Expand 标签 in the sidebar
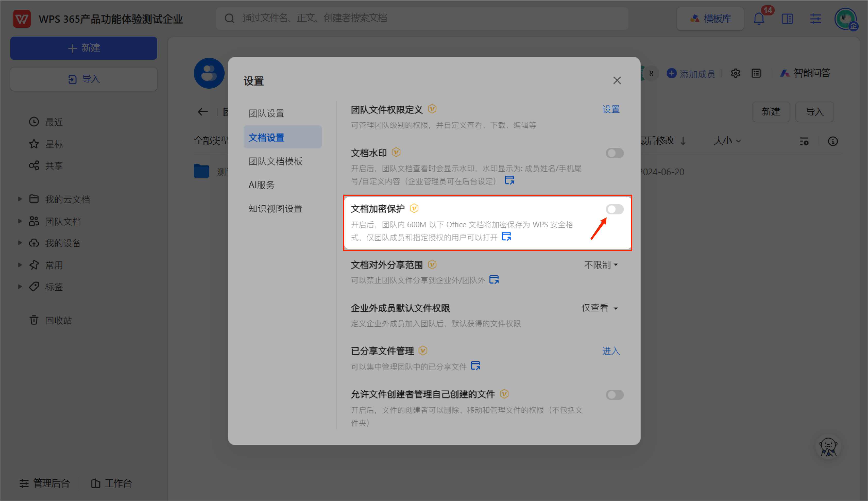868x501 pixels. (20, 287)
